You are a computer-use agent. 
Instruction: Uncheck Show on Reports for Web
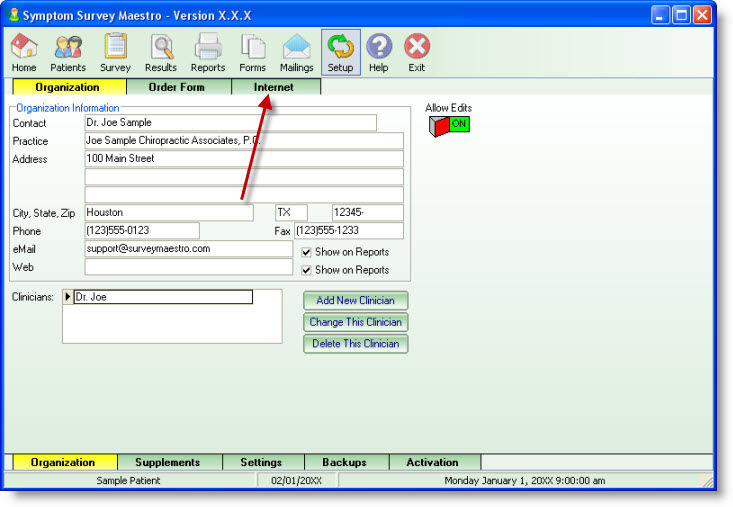pos(307,270)
